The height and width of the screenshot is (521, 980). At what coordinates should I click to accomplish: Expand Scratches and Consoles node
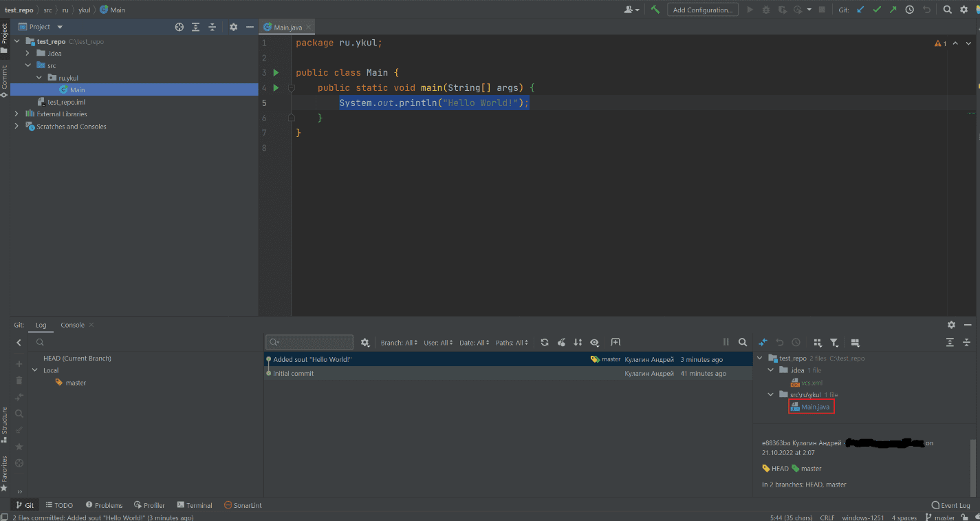(x=17, y=127)
